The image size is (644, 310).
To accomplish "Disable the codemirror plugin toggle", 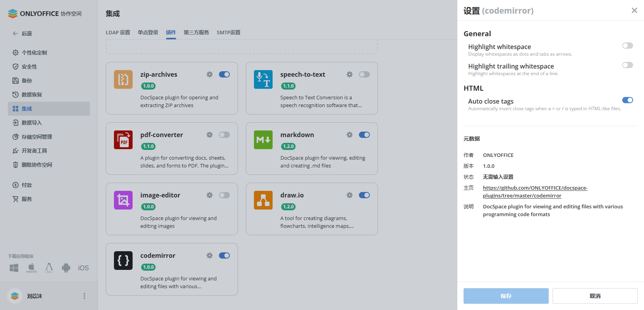I will pyautogui.click(x=224, y=255).
